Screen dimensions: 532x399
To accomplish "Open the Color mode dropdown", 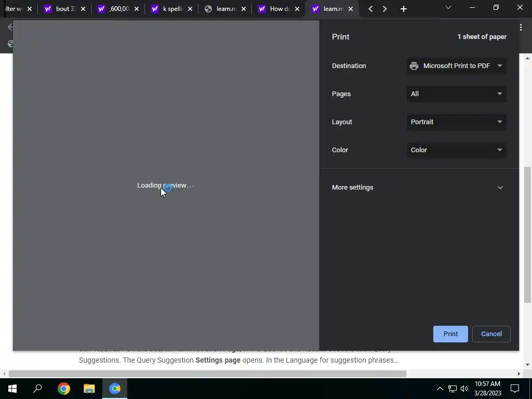I will [x=456, y=150].
